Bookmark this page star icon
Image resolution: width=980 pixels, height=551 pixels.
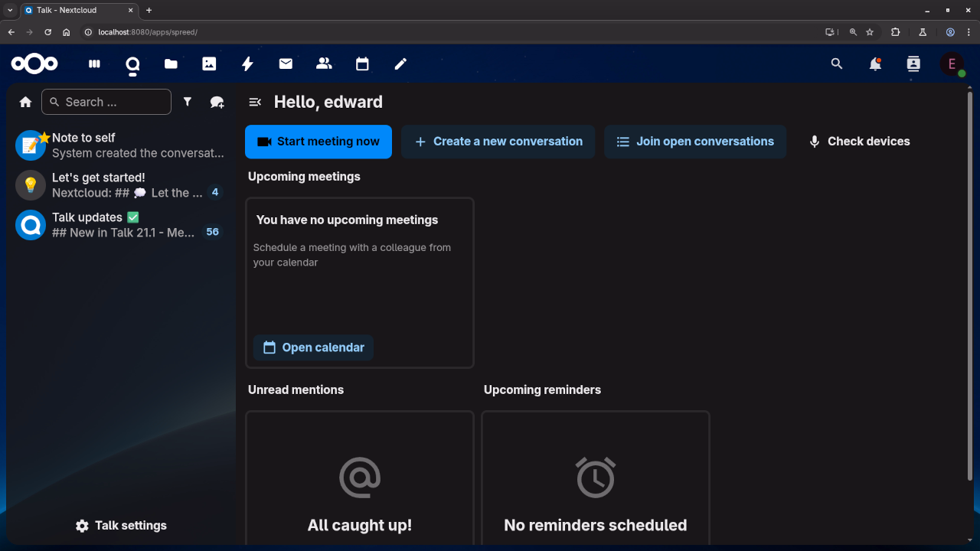(x=870, y=32)
